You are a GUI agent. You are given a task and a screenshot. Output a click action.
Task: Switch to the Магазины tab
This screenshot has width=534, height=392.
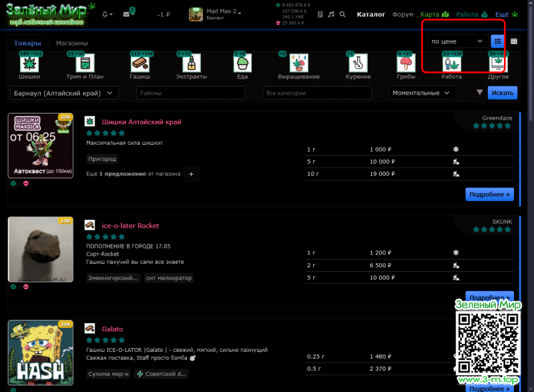(x=71, y=43)
